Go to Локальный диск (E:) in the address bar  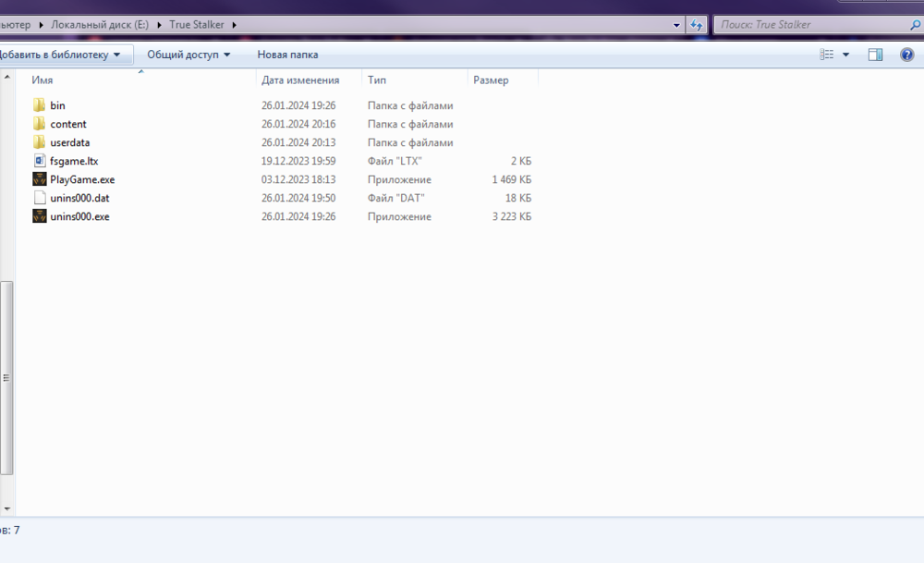click(100, 25)
